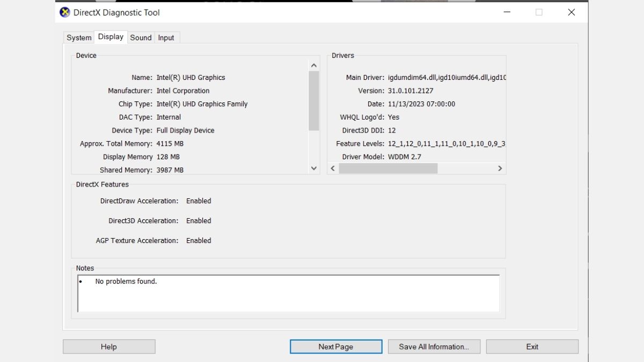Select the Display tab
This screenshot has height=362, width=644.
click(x=111, y=36)
